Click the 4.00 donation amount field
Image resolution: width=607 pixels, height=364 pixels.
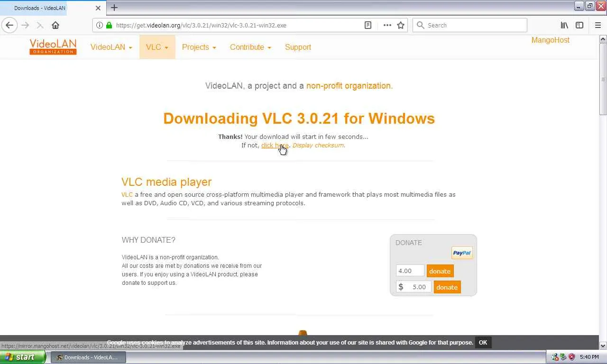point(410,271)
